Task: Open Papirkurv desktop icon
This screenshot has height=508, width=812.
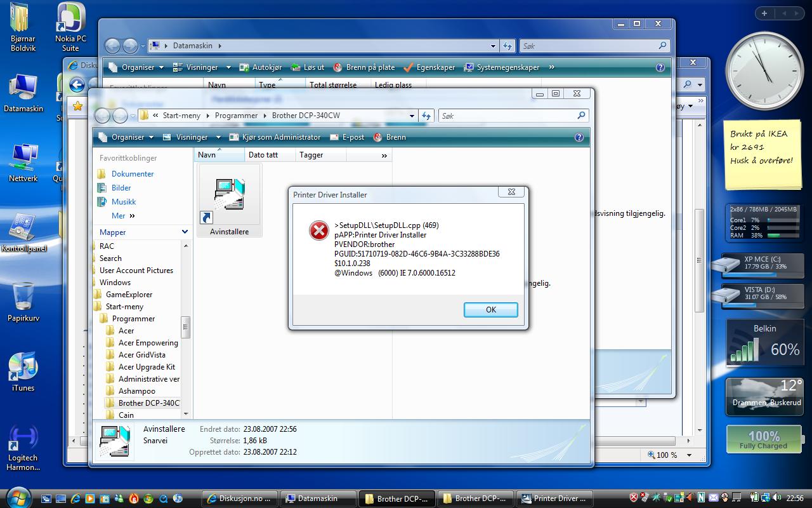Action: click(x=23, y=302)
